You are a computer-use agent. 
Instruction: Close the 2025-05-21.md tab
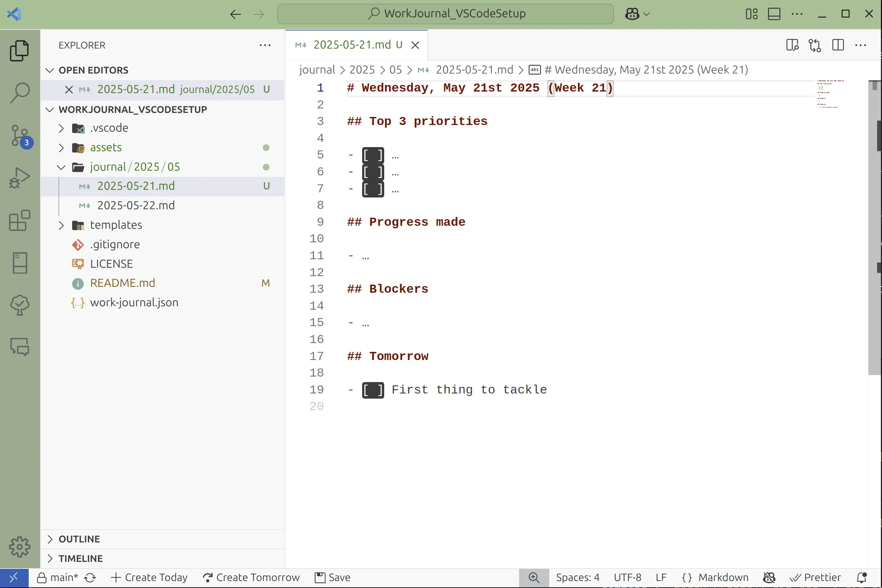coord(415,45)
